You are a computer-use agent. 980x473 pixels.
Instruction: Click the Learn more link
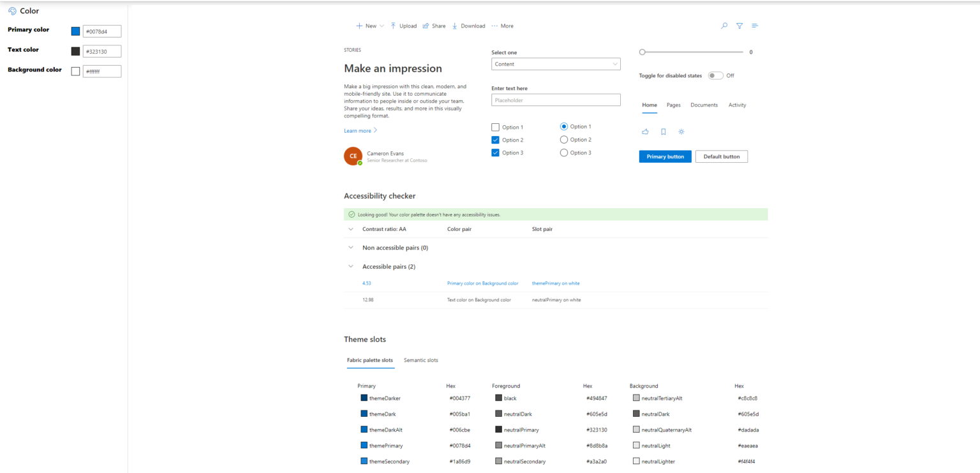[357, 130]
